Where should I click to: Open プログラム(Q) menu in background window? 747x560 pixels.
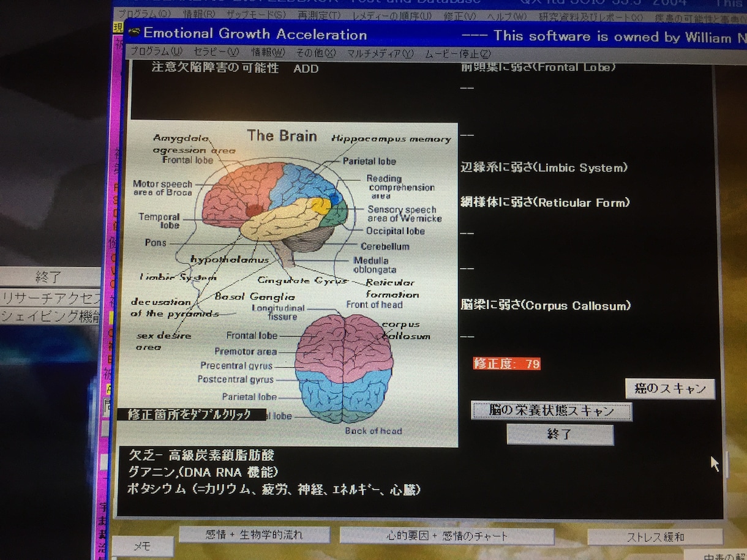coord(145,14)
